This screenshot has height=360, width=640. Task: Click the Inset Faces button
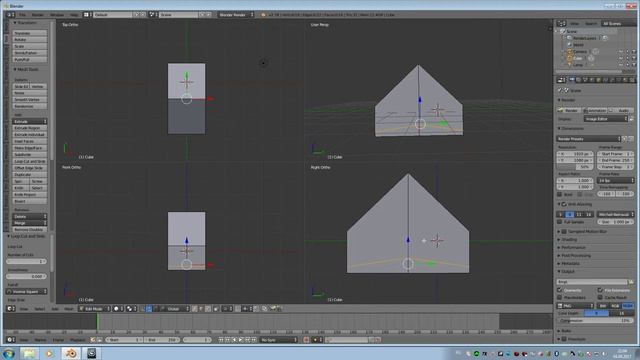[29, 141]
